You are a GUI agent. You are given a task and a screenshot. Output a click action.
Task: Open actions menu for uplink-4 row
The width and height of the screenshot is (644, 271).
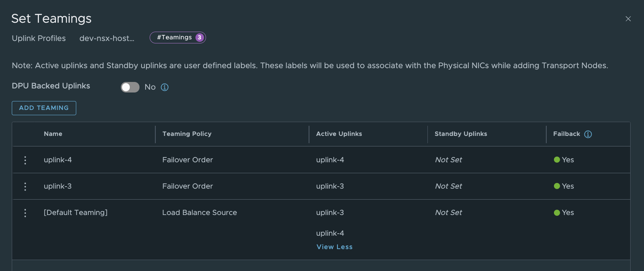pyautogui.click(x=25, y=160)
